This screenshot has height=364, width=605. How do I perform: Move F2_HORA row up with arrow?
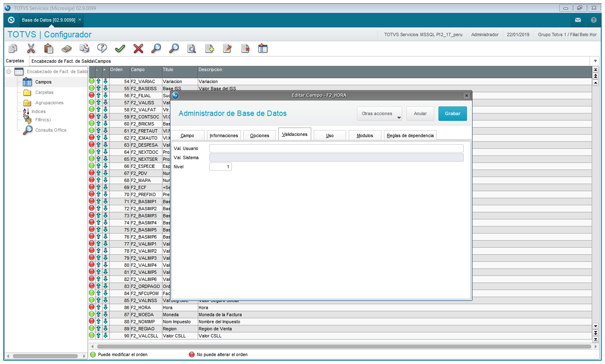tap(98, 307)
